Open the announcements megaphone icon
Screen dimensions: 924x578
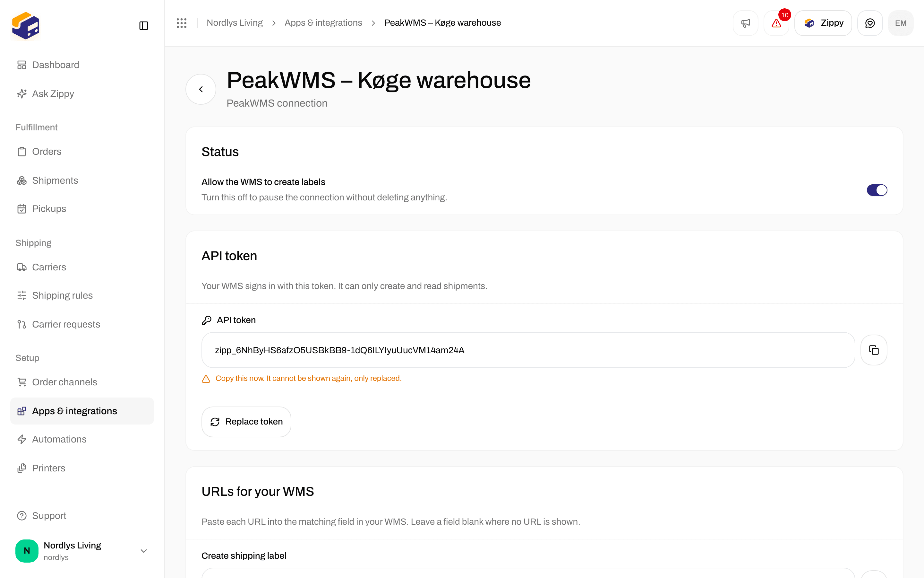point(745,23)
